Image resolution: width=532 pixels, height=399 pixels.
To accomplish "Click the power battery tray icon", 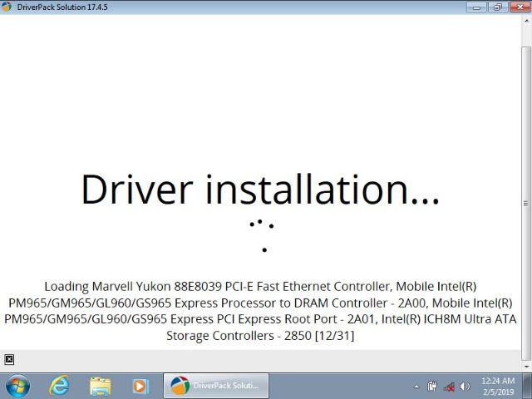I will [x=432, y=387].
